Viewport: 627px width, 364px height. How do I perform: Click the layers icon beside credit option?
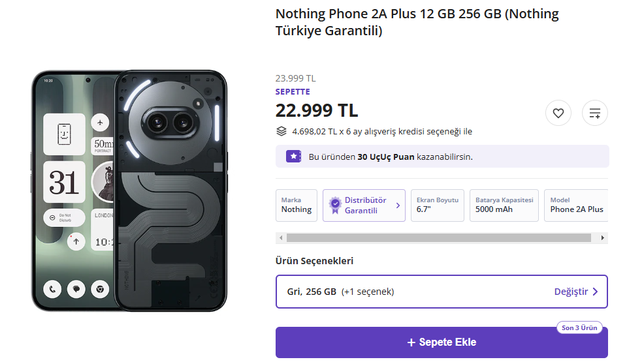click(281, 132)
